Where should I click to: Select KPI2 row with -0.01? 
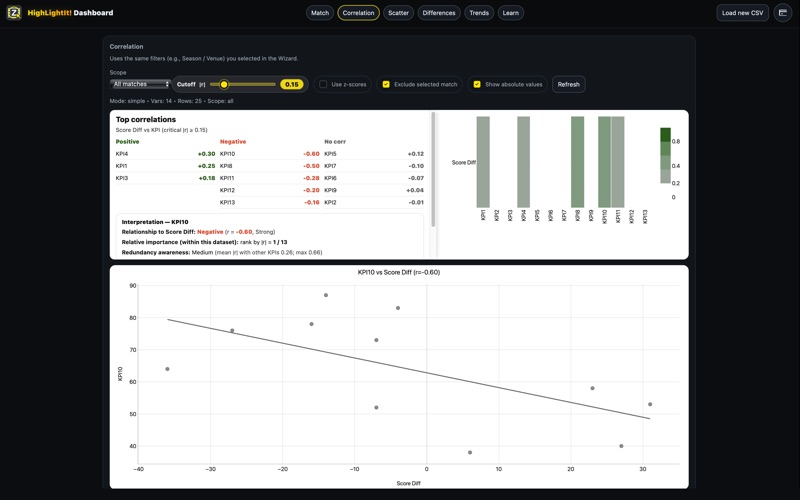374,203
